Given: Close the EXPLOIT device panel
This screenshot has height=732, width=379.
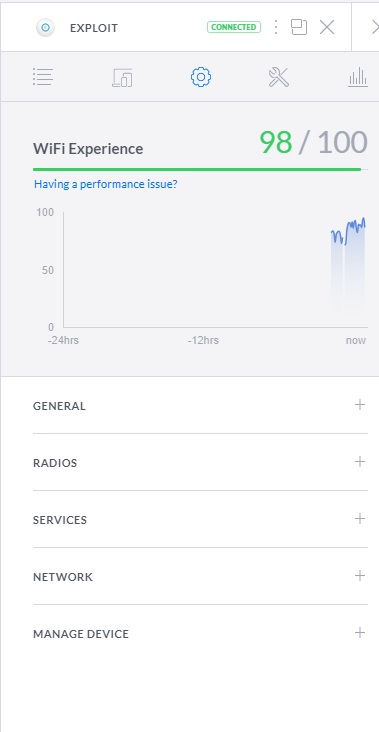Looking at the screenshot, I should [x=327, y=28].
